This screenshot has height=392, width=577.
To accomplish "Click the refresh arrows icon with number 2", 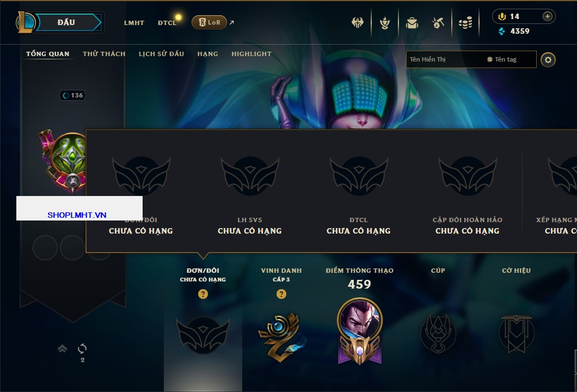I will tap(82, 348).
